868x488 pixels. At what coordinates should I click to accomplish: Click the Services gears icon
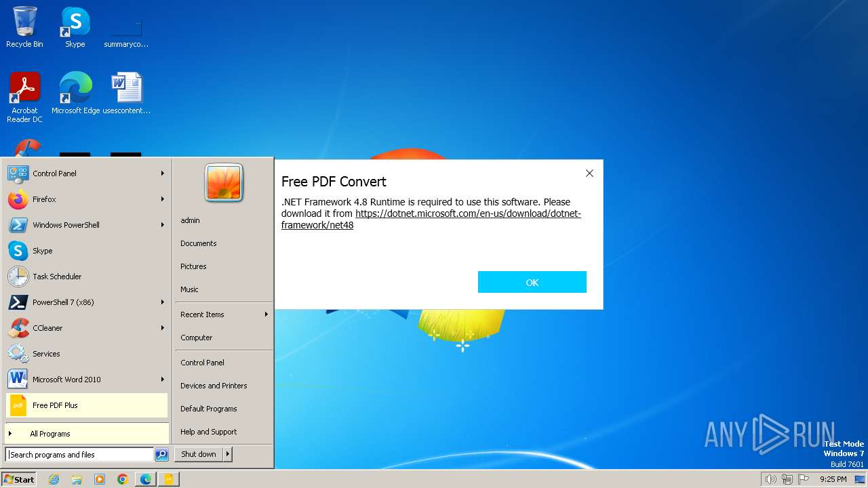[18, 354]
